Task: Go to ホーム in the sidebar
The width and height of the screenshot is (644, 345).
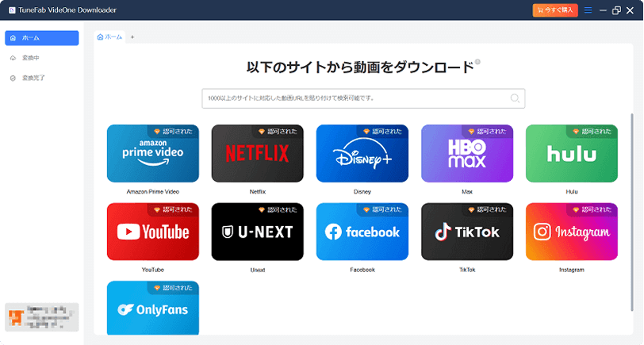Action: pos(42,38)
